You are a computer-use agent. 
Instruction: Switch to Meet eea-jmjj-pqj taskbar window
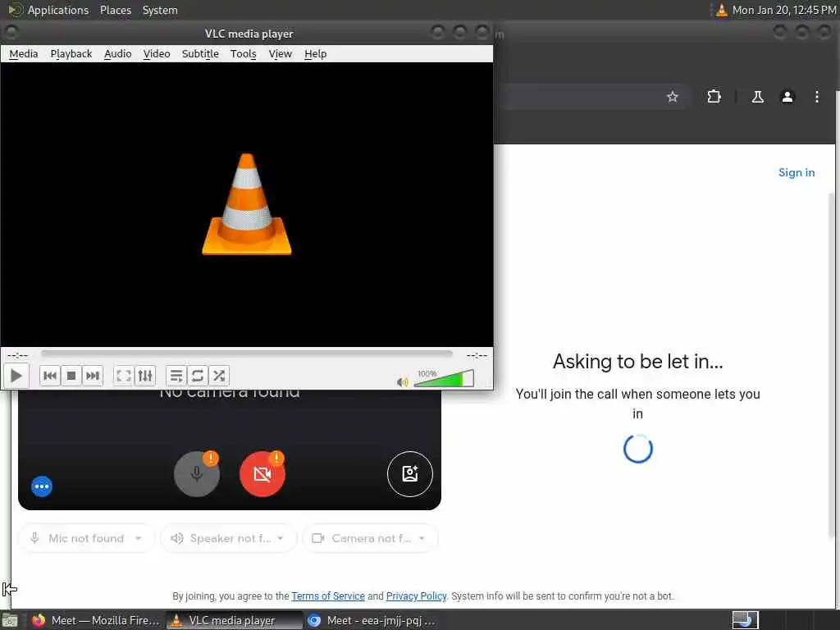point(371,620)
